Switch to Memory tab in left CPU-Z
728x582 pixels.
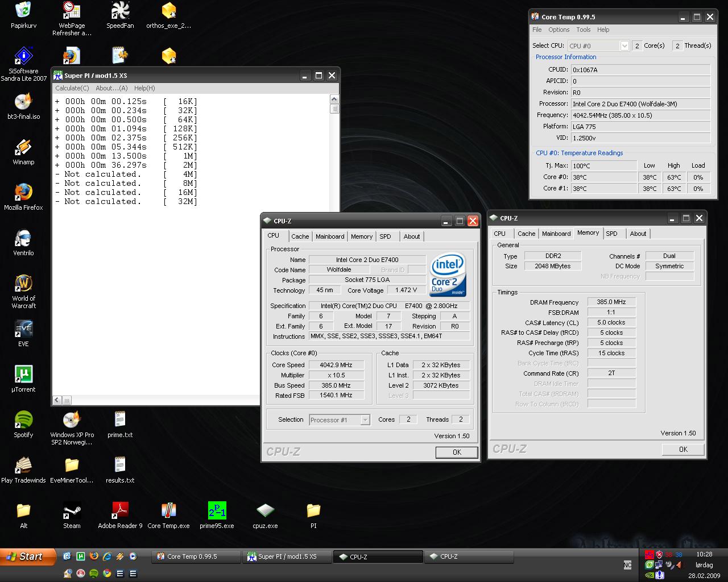pos(362,236)
